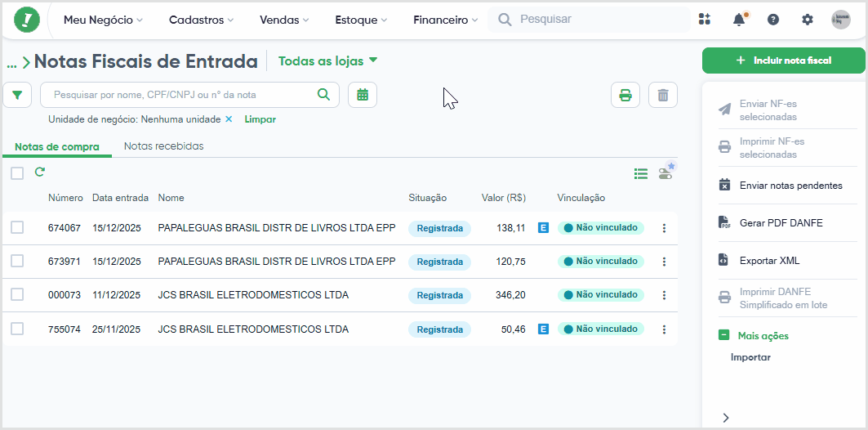Expand the Todas as lojas dropdown
The height and width of the screenshot is (430, 868).
pos(327,61)
